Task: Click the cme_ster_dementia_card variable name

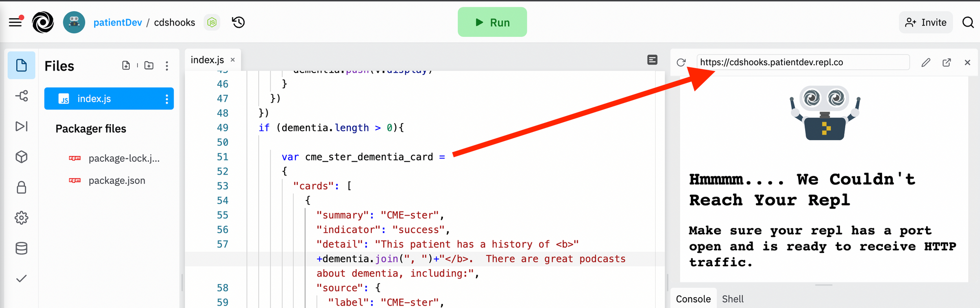Action: [369, 157]
